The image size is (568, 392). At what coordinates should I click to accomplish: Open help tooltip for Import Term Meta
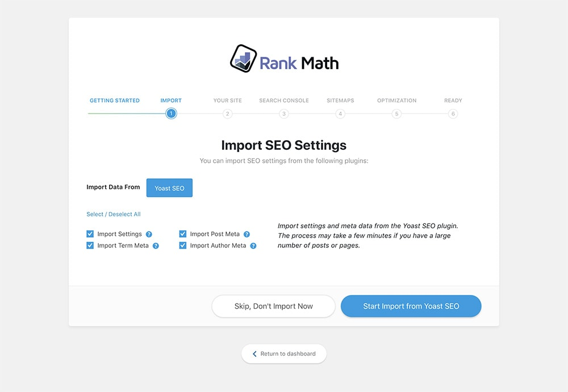click(156, 246)
